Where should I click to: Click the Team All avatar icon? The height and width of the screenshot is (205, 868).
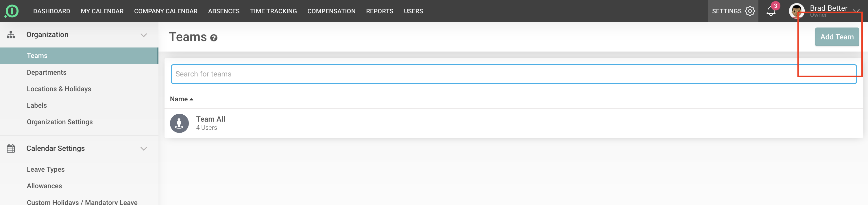point(179,123)
